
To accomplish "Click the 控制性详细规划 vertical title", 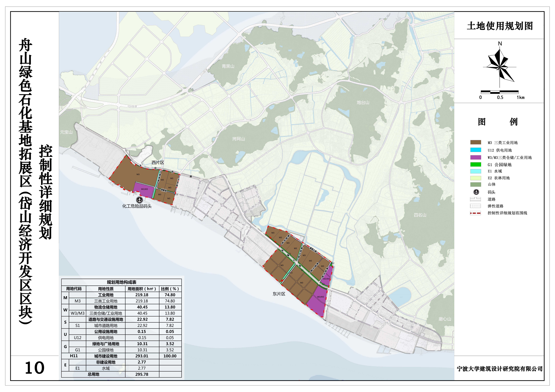I will click(x=45, y=192).
